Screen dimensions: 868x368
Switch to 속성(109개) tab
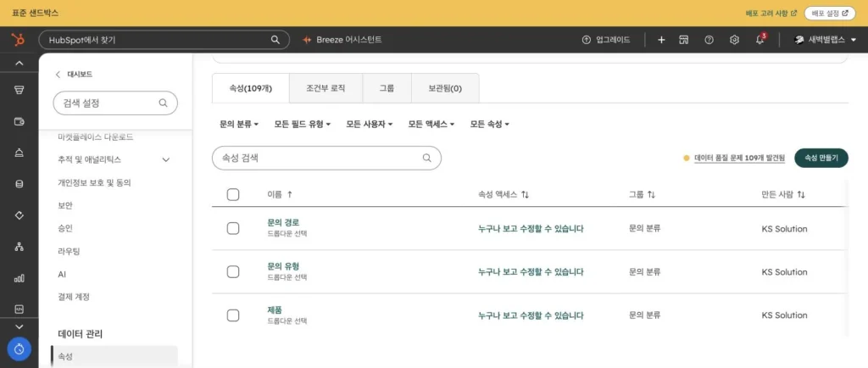click(x=251, y=88)
